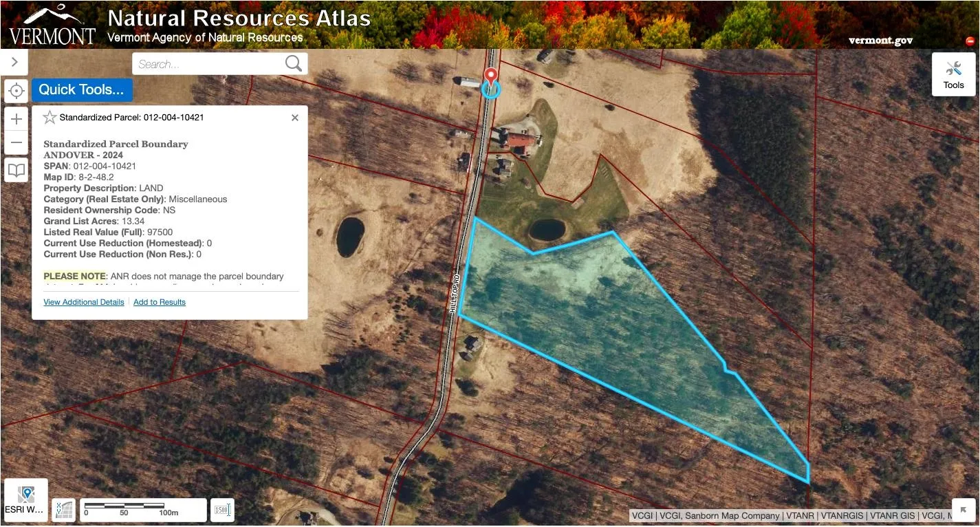Screen dimensions: 980x527
Task: Zoom out with the minus button
Action: [17, 142]
